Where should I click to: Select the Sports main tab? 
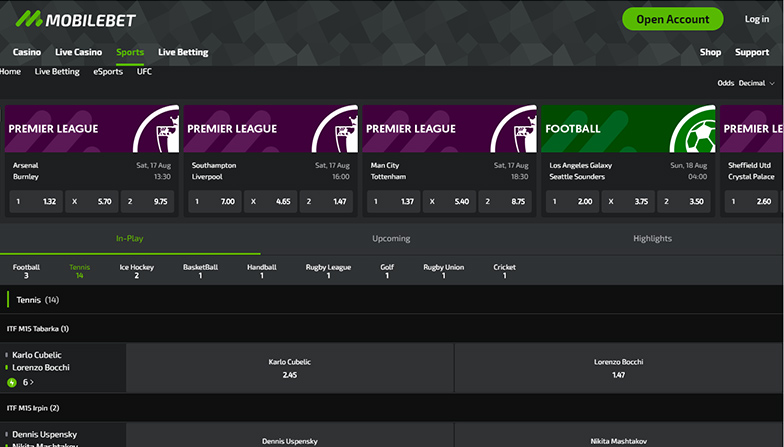(130, 52)
